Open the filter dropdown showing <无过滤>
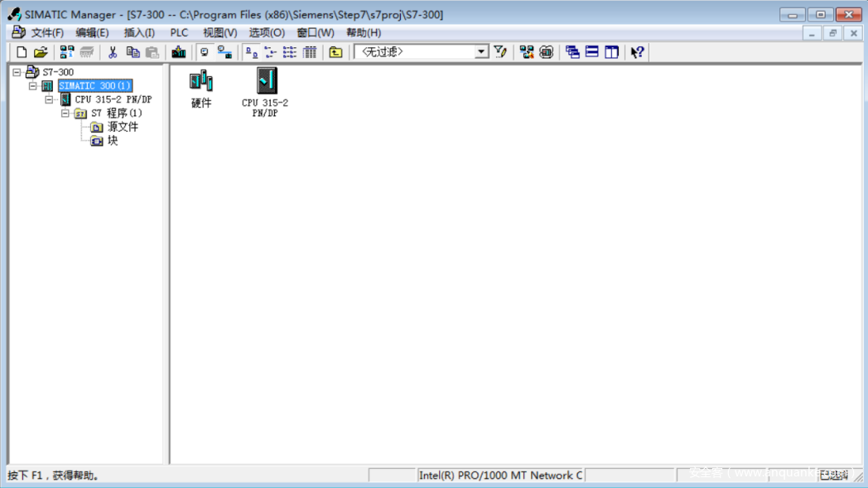868x488 pixels. [x=481, y=52]
